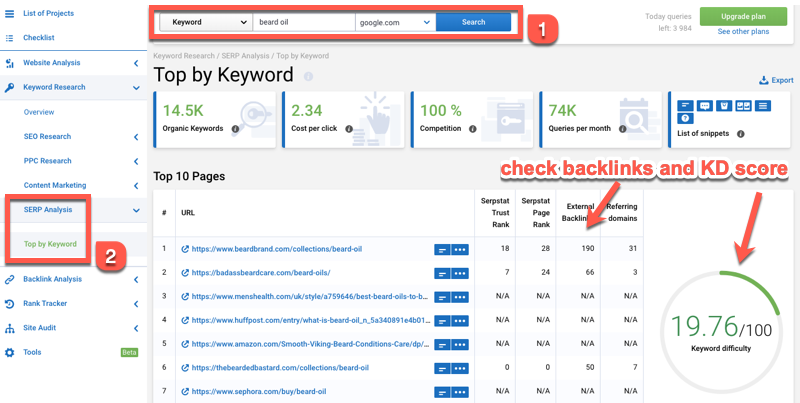Collapse the Keyword Research sidebar section
The image size is (800, 403).
[136, 88]
